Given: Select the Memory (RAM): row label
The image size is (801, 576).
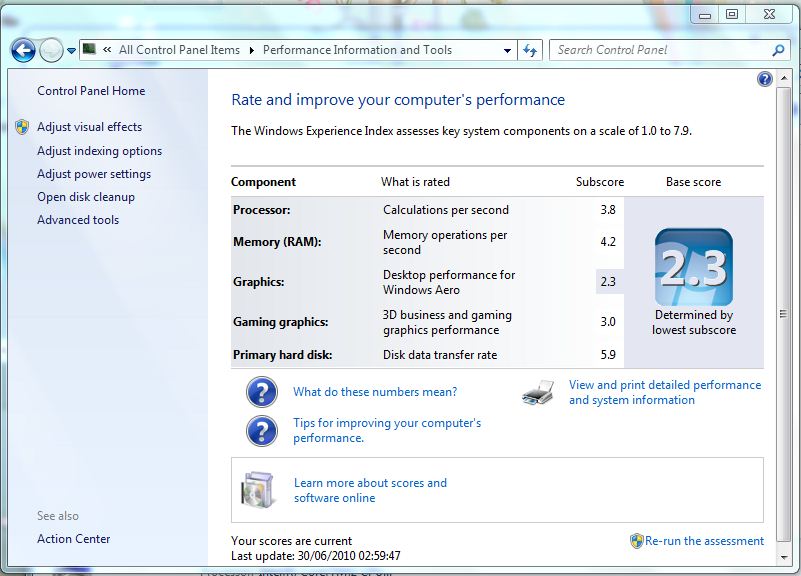Looking at the screenshot, I should coord(277,242).
